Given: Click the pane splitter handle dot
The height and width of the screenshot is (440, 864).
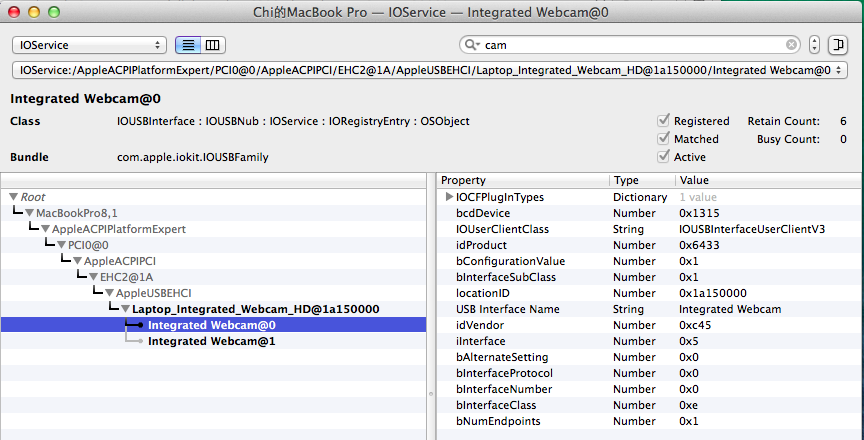Looking at the screenshot, I should [x=432, y=395].
